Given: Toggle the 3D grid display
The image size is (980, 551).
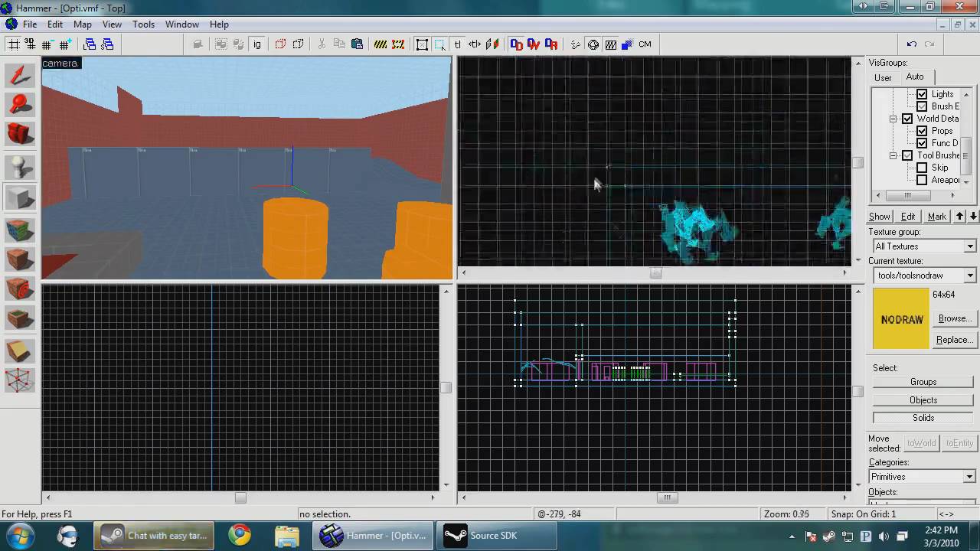Looking at the screenshot, I should (x=31, y=44).
